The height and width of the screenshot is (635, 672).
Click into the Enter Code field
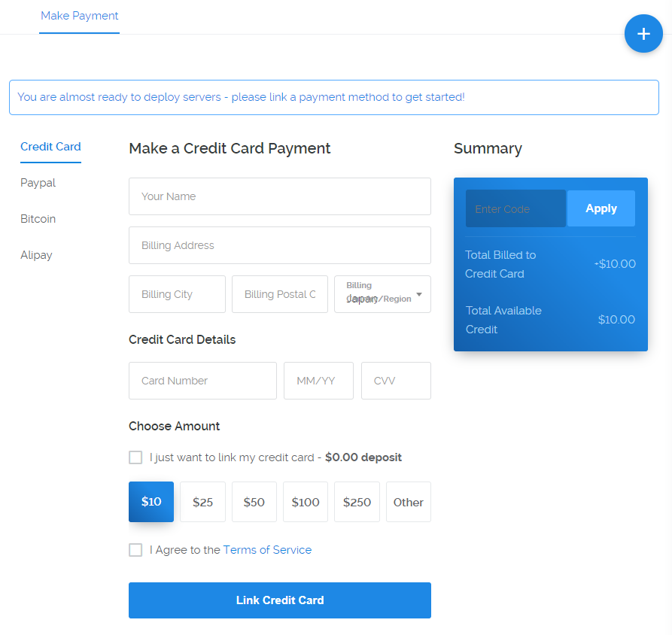coord(515,208)
